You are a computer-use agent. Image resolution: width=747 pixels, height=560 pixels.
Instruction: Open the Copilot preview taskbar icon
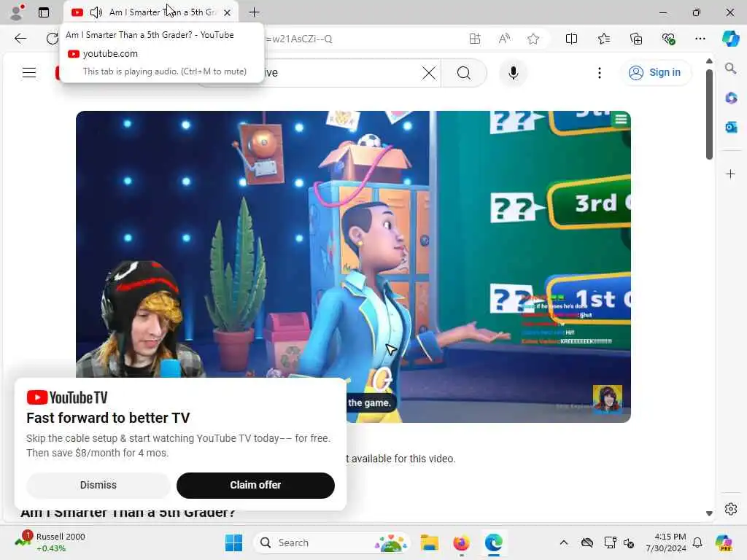[724, 542]
